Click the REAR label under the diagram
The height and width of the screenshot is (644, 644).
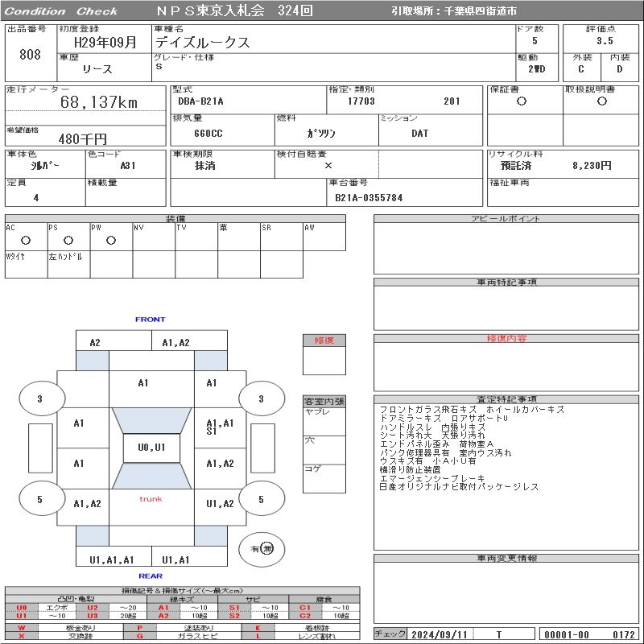point(151,576)
